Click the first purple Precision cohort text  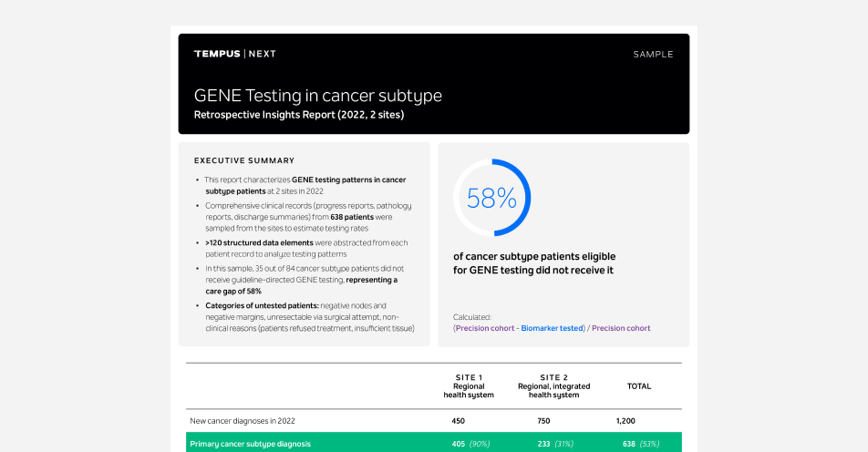pos(485,328)
